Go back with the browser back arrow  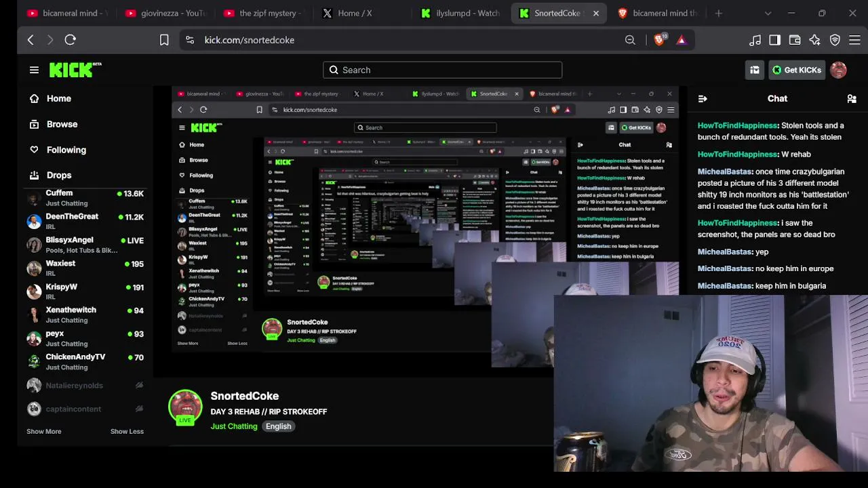[x=31, y=40]
